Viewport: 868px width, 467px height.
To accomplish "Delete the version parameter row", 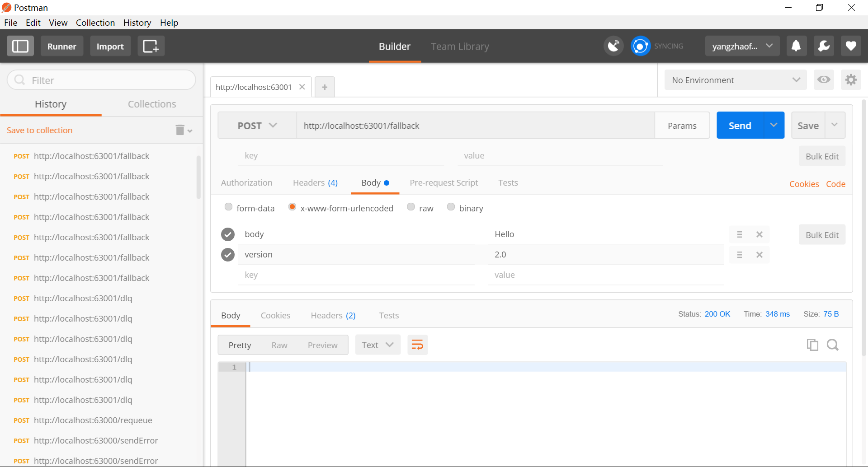I will pos(759,255).
